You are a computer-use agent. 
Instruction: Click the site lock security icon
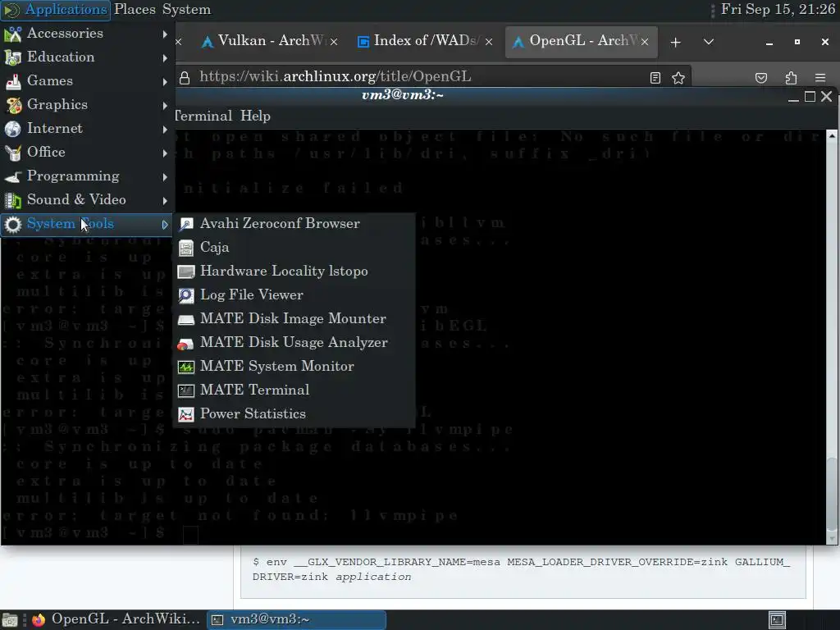click(x=185, y=78)
